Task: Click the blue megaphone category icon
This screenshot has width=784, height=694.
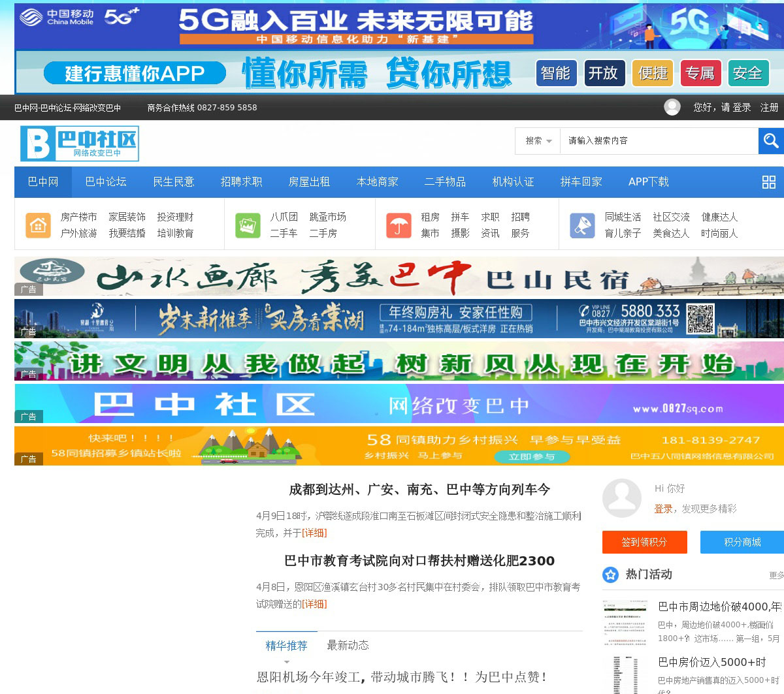Action: click(x=581, y=225)
